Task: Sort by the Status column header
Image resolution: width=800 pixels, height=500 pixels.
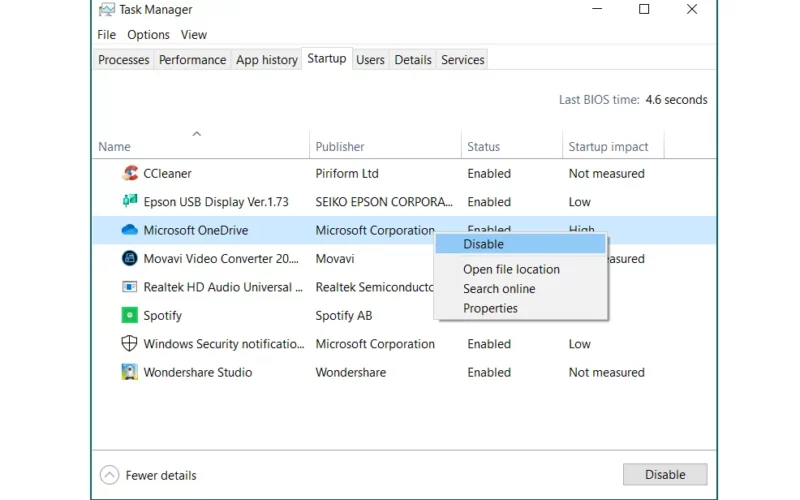Action: coord(512,146)
